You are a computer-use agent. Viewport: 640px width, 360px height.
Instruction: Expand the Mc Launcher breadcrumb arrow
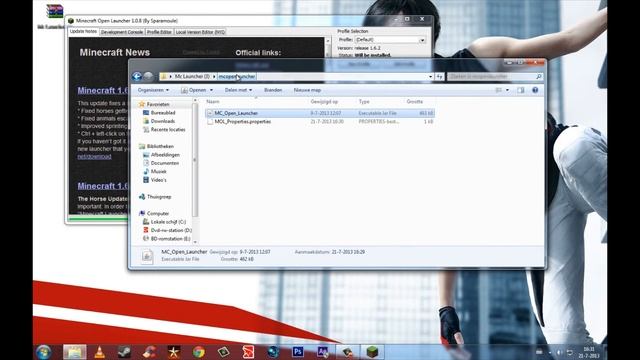(214, 76)
